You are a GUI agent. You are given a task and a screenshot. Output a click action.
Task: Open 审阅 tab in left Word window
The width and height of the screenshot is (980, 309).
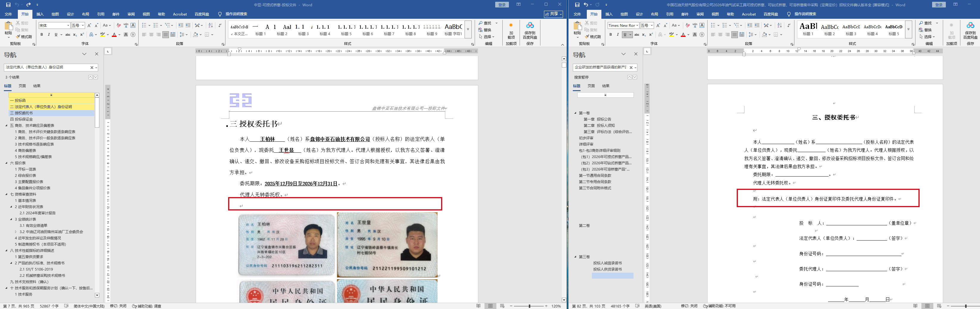(x=131, y=14)
